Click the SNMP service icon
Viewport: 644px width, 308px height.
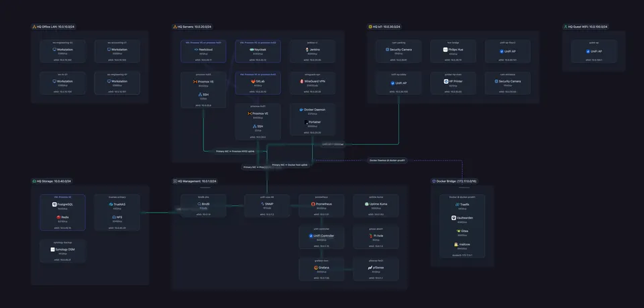(x=262, y=204)
